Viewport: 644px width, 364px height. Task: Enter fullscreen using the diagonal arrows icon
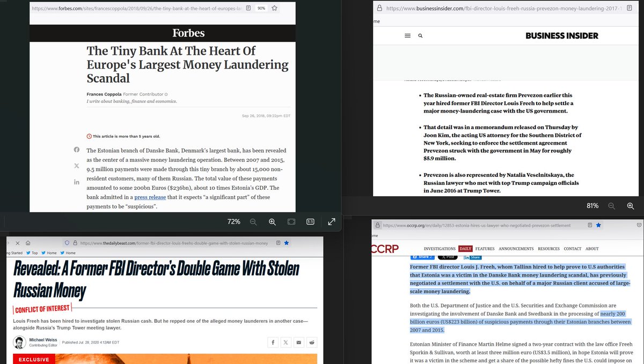point(331,221)
